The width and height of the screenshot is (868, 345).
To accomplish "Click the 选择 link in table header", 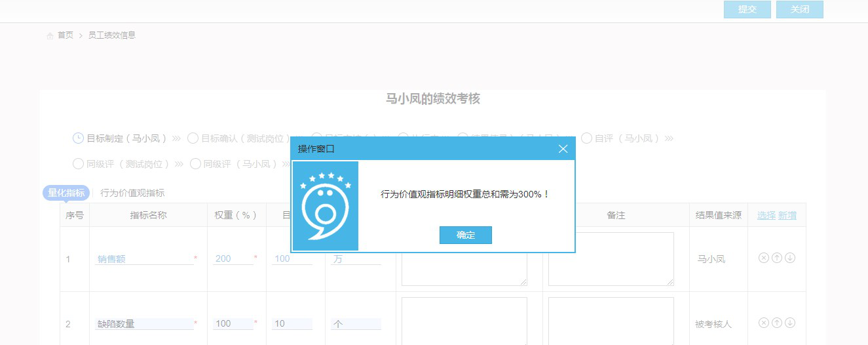I will tap(766, 215).
